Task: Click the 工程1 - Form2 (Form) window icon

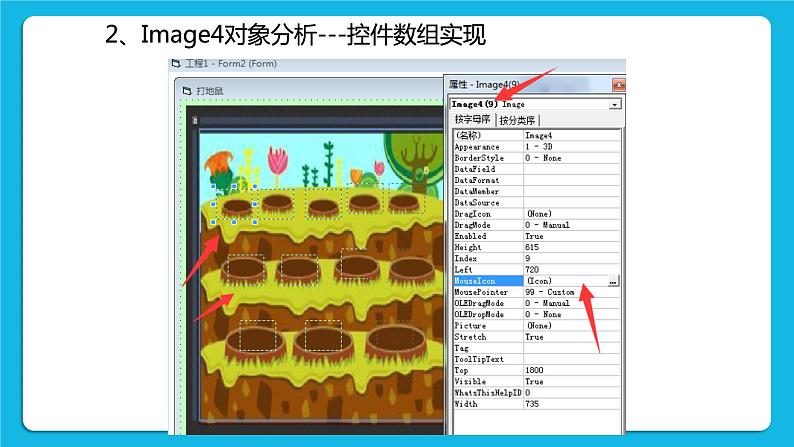Action: pos(176,64)
